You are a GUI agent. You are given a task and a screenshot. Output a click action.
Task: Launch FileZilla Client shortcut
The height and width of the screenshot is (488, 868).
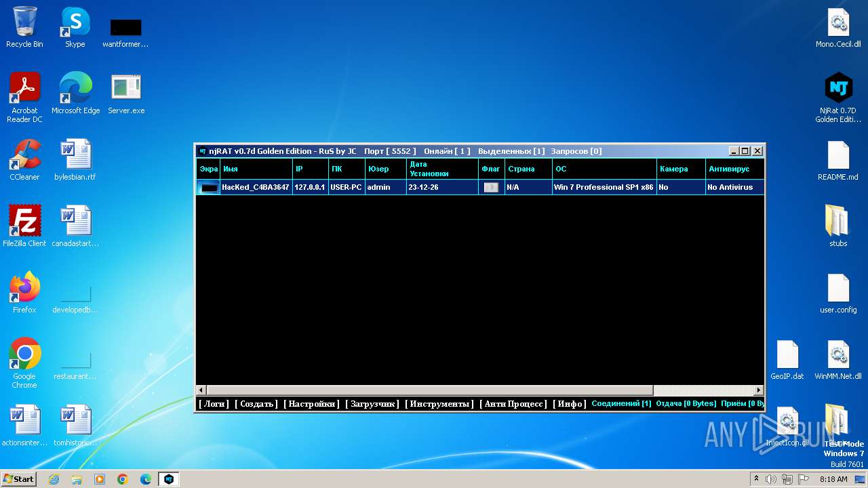(24, 226)
